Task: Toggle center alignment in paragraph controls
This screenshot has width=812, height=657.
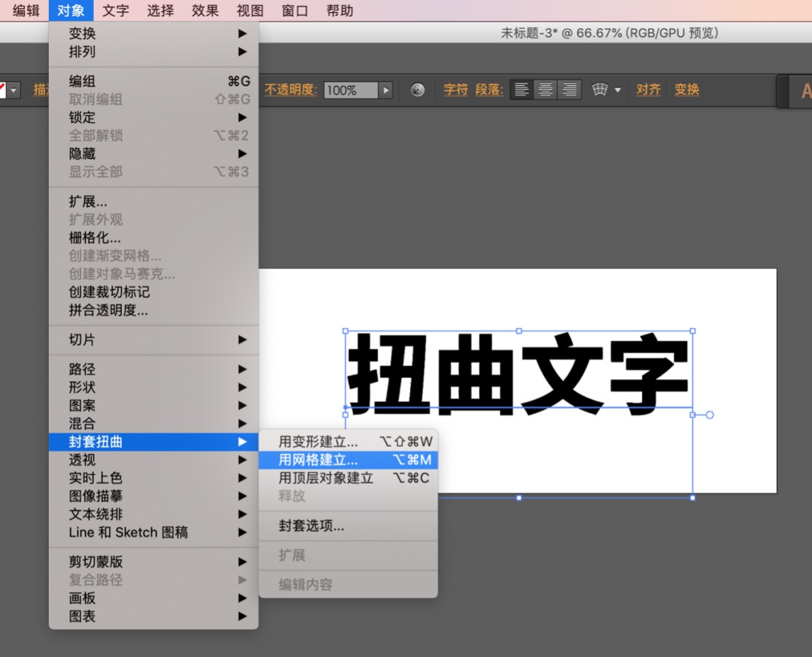Action: [x=547, y=89]
